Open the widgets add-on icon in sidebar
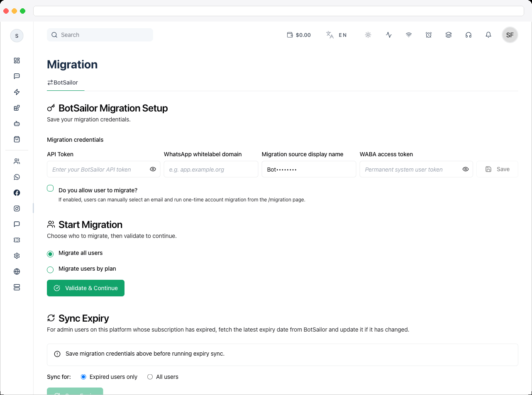Viewport: 532px width, 395px height. (x=17, y=108)
